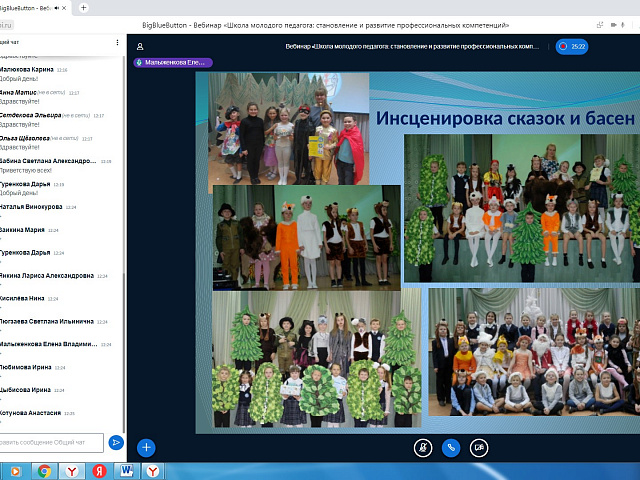Open media player icon in taskbar

coord(15,471)
